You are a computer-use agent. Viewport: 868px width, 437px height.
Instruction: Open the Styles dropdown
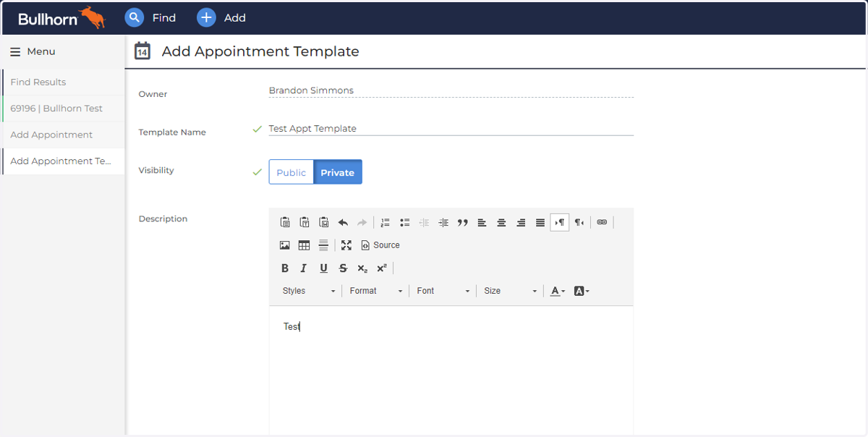(x=309, y=291)
